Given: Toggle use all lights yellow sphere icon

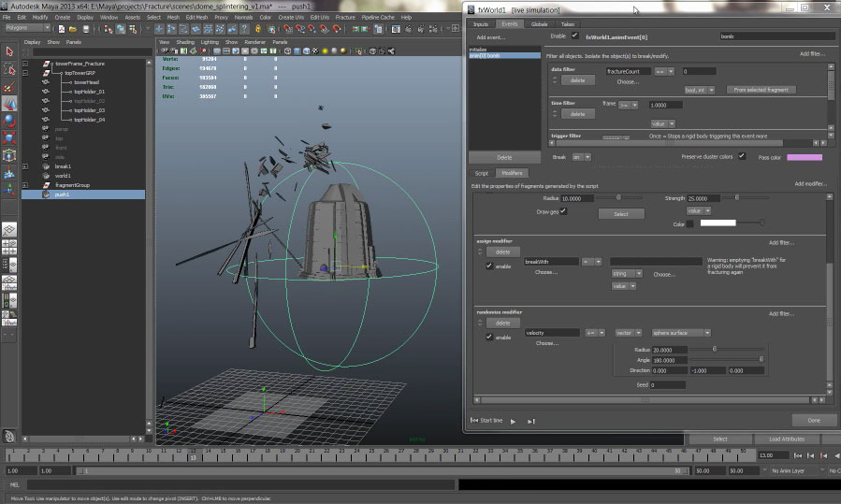Looking at the screenshot, I should coord(325,51).
